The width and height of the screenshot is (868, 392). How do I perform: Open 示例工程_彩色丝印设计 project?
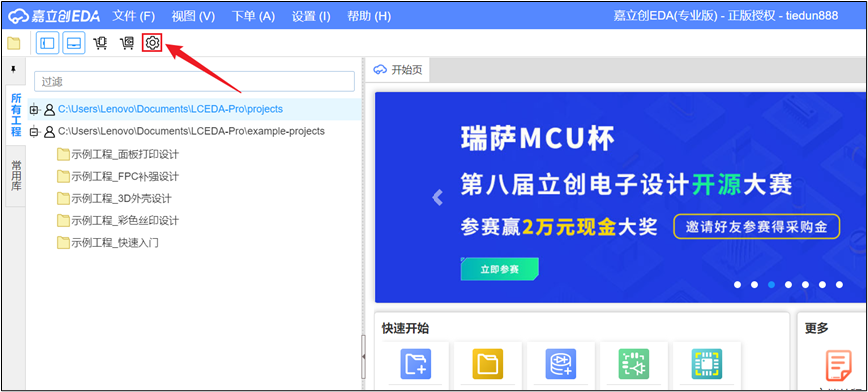pos(125,221)
